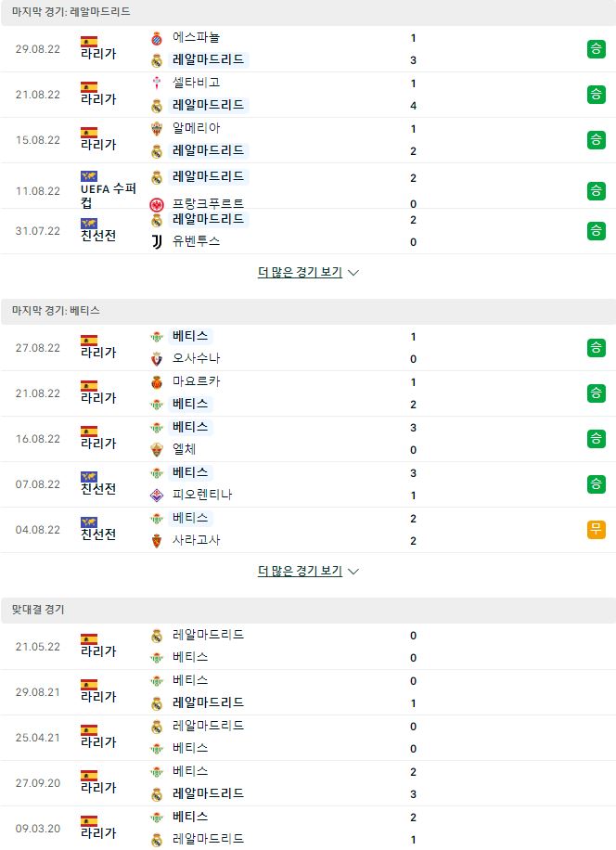Click the Celta Vigo crest icon
616x850 pixels.
pos(157,84)
